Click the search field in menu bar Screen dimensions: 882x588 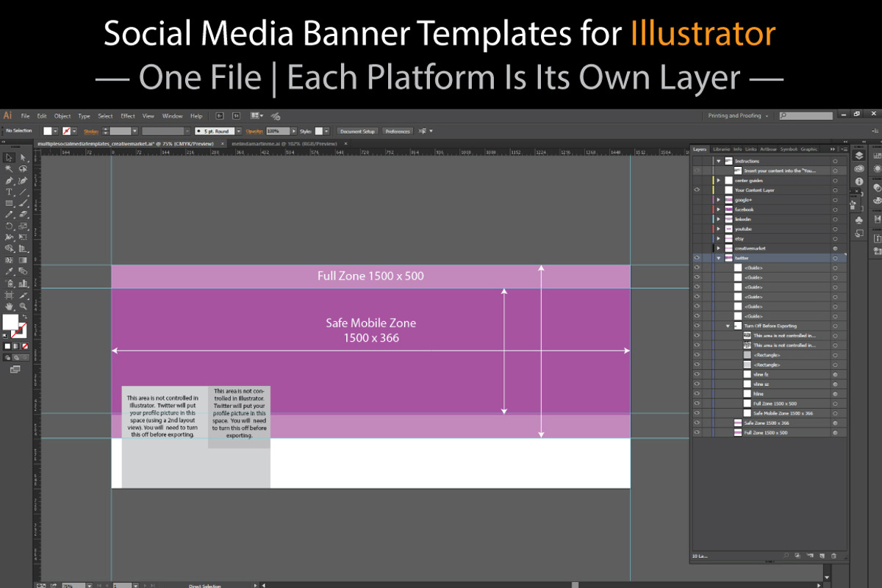(806, 116)
